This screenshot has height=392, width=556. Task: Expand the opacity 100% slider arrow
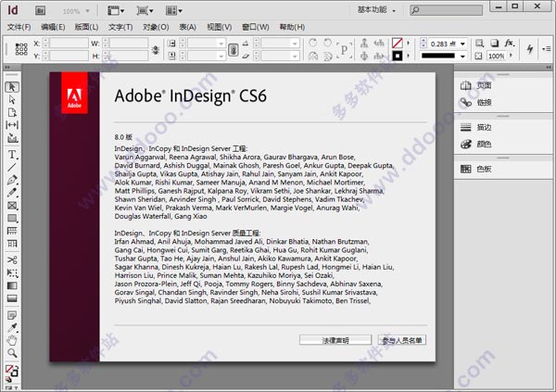(x=511, y=56)
